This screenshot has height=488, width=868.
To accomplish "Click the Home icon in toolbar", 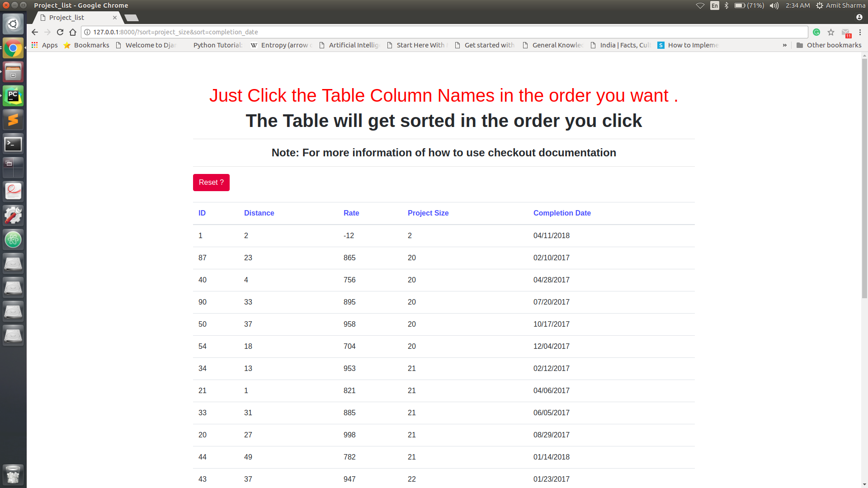I will pyautogui.click(x=73, y=32).
